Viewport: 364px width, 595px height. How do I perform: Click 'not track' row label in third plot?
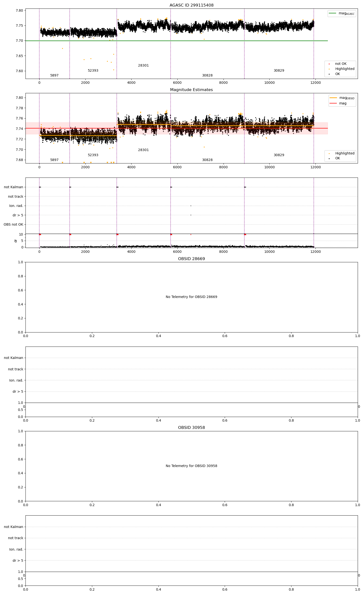click(16, 197)
